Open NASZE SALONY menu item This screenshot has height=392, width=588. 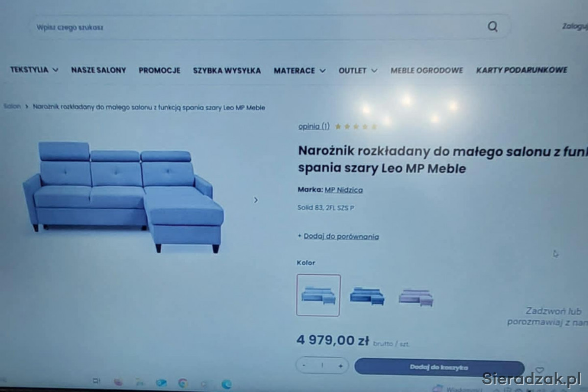point(98,70)
